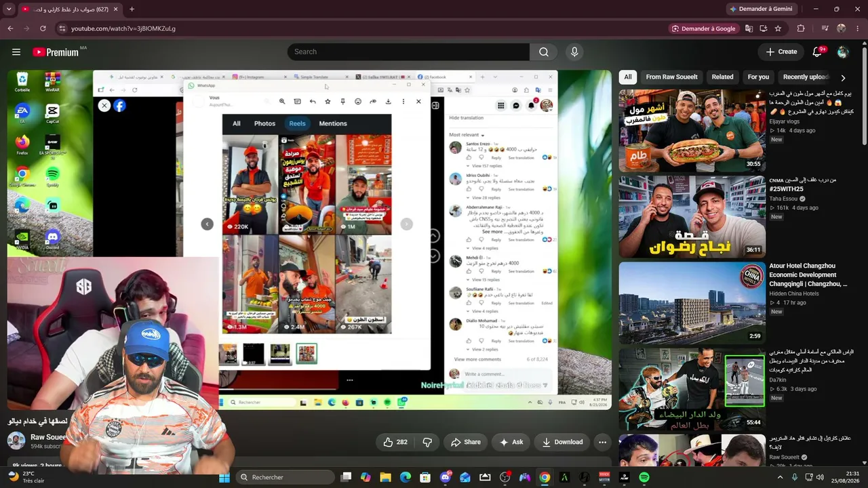868x488 pixels.
Task: Open the 2:59 hotel video thumbnail
Action: (692, 303)
